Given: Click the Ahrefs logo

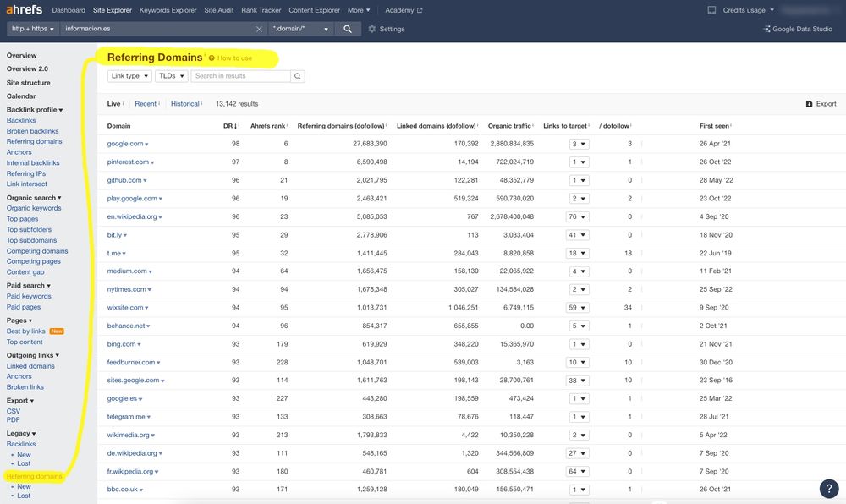Looking at the screenshot, I should [x=24, y=9].
